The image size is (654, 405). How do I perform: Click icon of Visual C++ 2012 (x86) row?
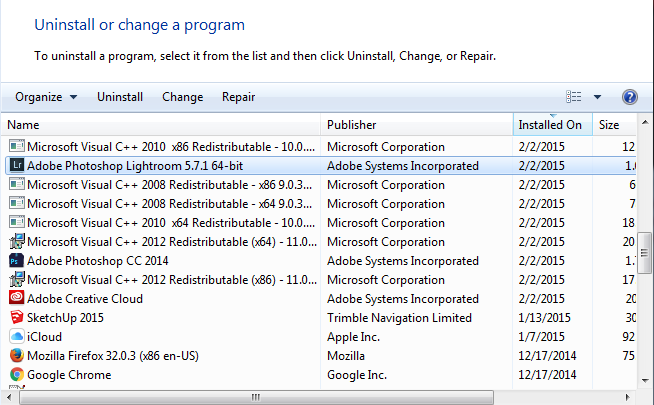click(17, 279)
